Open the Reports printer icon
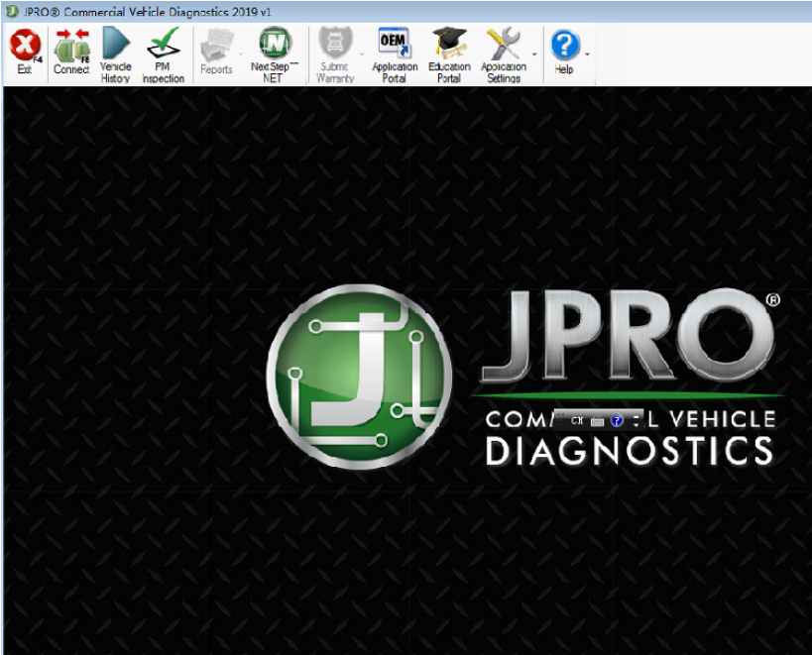Screen dimensions: 812x655 point(216,46)
